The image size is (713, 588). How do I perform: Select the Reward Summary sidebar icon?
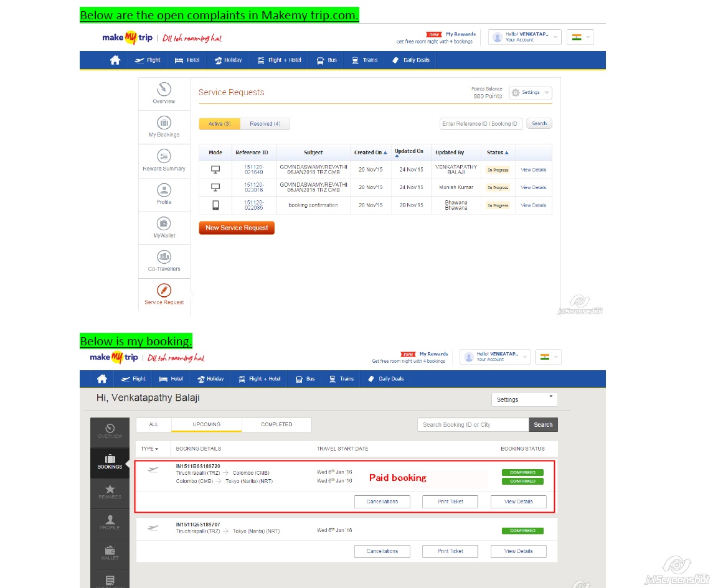click(164, 156)
